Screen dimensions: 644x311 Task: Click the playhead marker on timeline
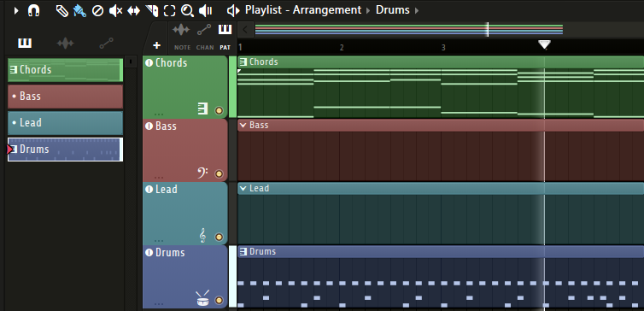pyautogui.click(x=544, y=44)
